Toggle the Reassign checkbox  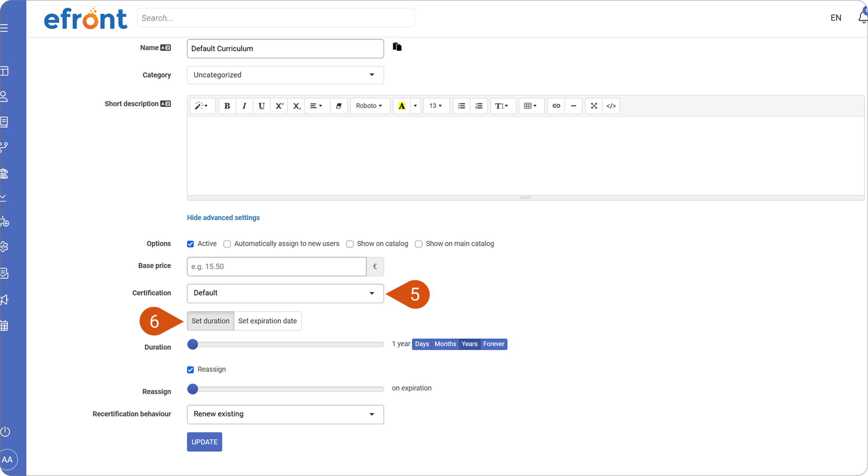click(190, 370)
